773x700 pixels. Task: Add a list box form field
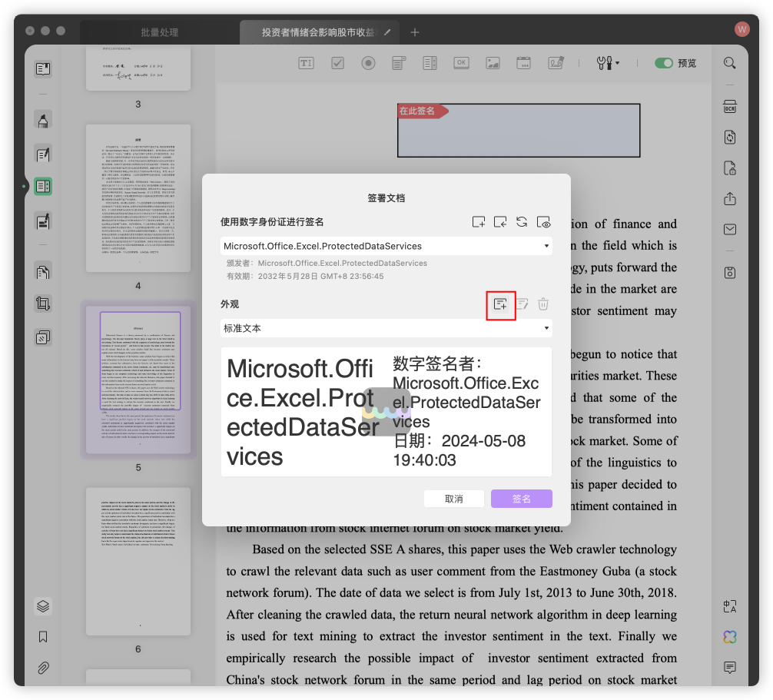pyautogui.click(x=430, y=63)
